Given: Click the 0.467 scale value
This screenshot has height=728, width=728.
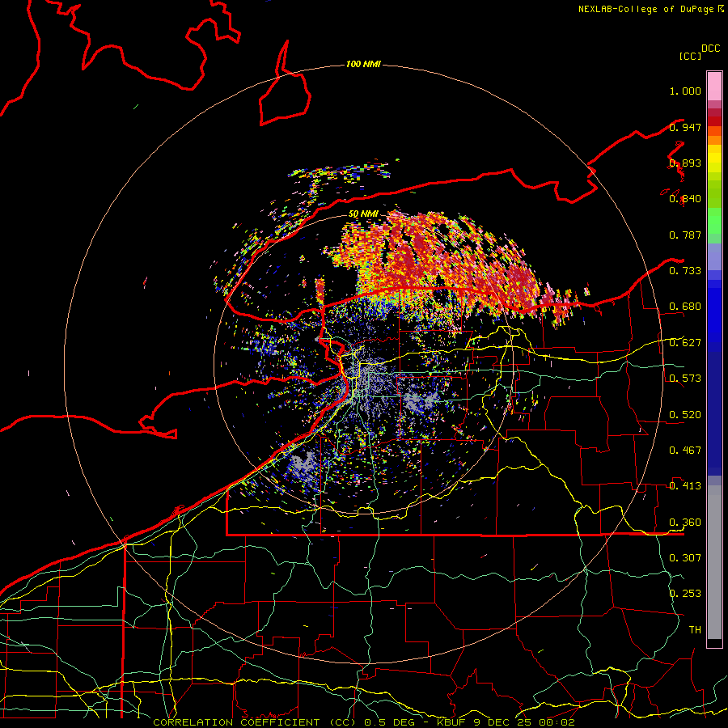Looking at the screenshot, I should pyautogui.click(x=685, y=451).
